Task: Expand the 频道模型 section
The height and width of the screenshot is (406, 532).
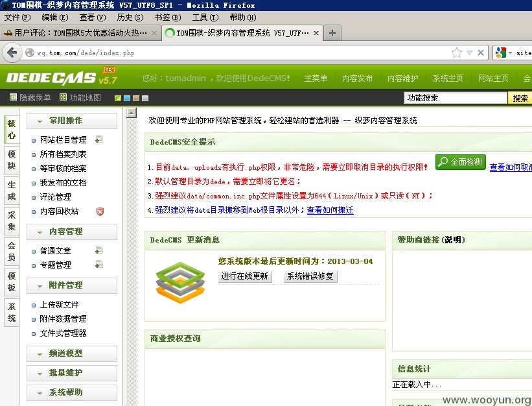Action: [72, 353]
